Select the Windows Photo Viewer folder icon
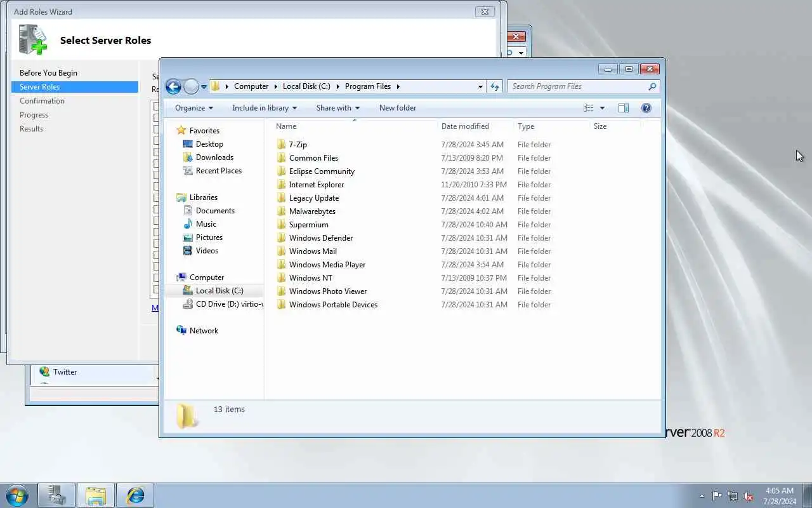 click(x=282, y=291)
